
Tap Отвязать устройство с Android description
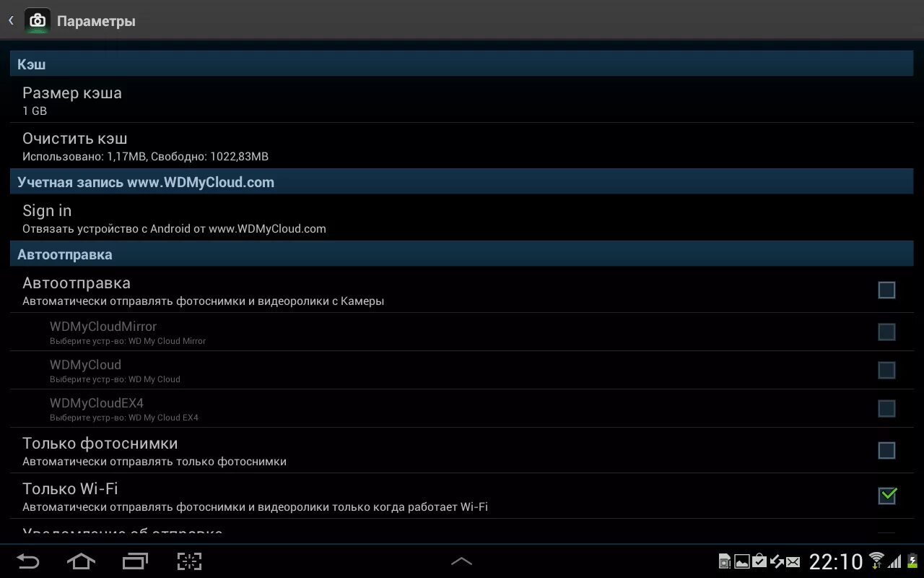[174, 229]
